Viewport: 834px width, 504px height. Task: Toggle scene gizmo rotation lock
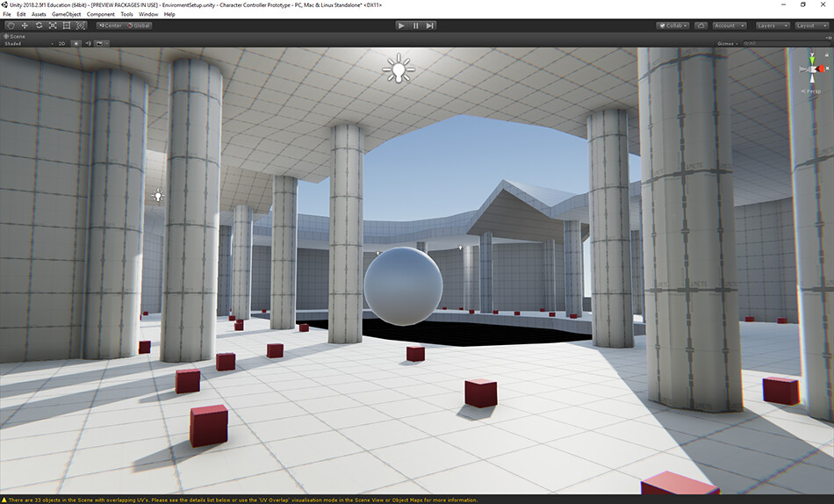coord(827,54)
